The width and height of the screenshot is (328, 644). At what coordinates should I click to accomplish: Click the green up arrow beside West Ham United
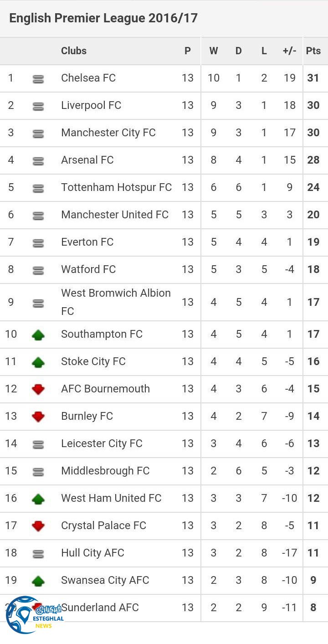[38, 499]
